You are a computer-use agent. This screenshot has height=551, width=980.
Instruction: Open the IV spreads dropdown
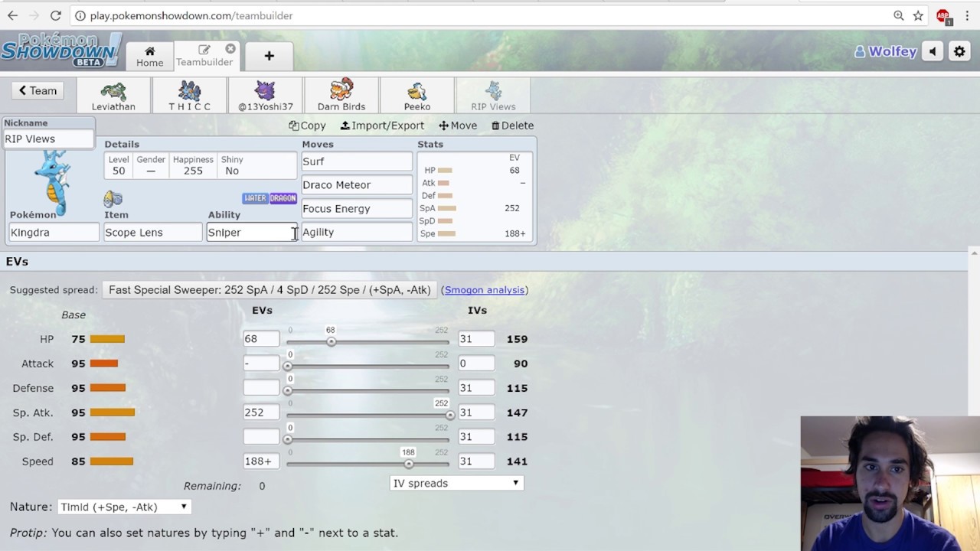pyautogui.click(x=456, y=483)
